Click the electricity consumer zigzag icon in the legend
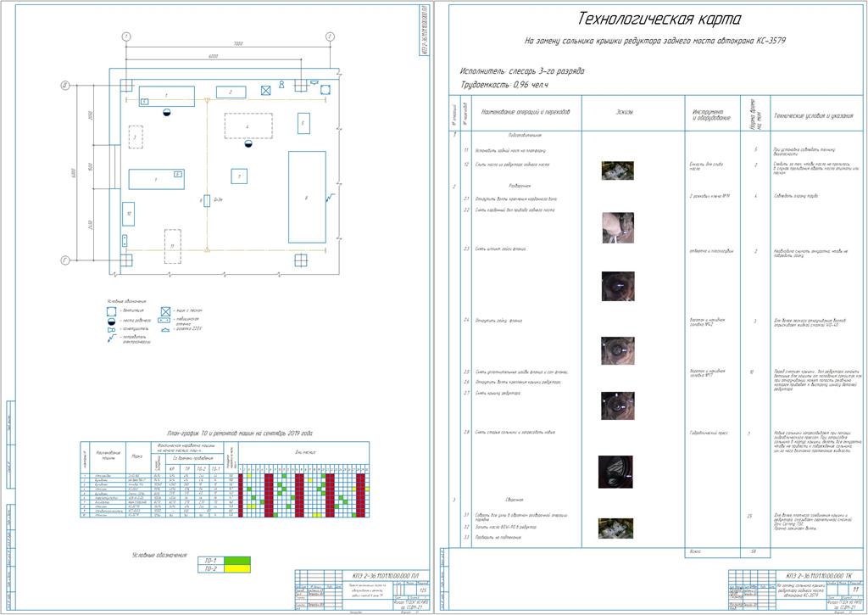Image resolution: width=868 pixels, height=615 pixels. [x=111, y=338]
